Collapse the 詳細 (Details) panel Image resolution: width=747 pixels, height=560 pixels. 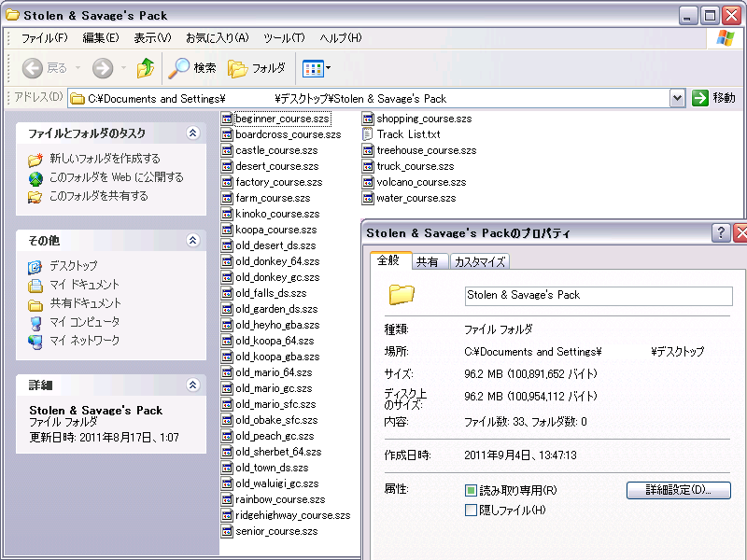coord(192,385)
